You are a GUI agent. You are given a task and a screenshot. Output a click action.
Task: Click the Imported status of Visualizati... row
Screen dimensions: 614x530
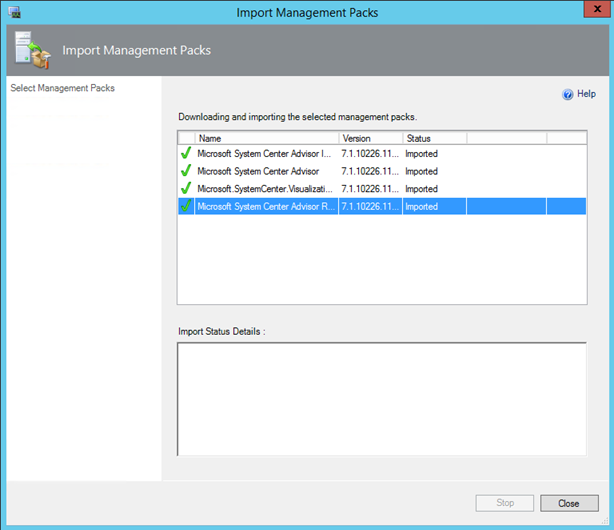(x=421, y=189)
